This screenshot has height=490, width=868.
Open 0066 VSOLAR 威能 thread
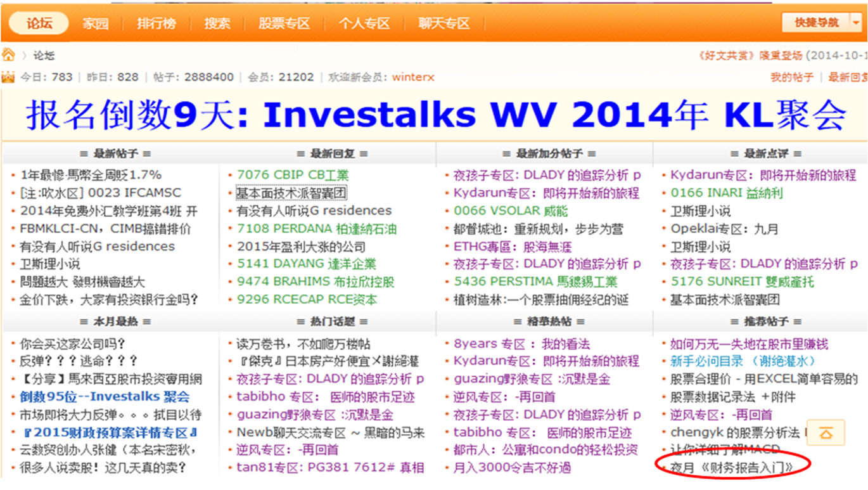pyautogui.click(x=511, y=211)
